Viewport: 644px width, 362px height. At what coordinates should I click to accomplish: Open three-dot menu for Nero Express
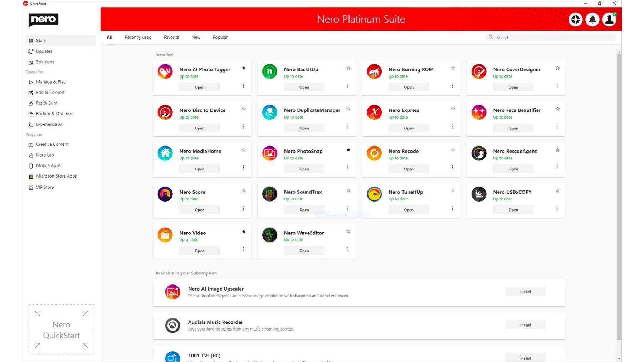453,127
